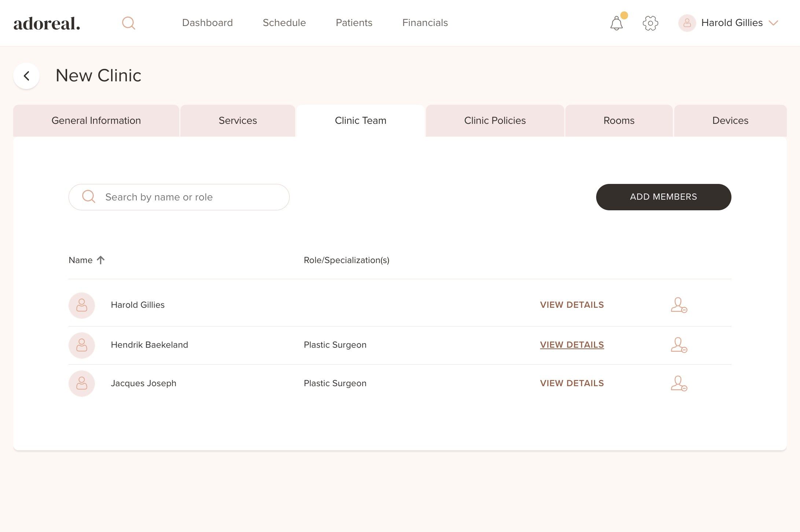This screenshot has width=800, height=532.
Task: Open the notifications bell
Action: pos(617,23)
